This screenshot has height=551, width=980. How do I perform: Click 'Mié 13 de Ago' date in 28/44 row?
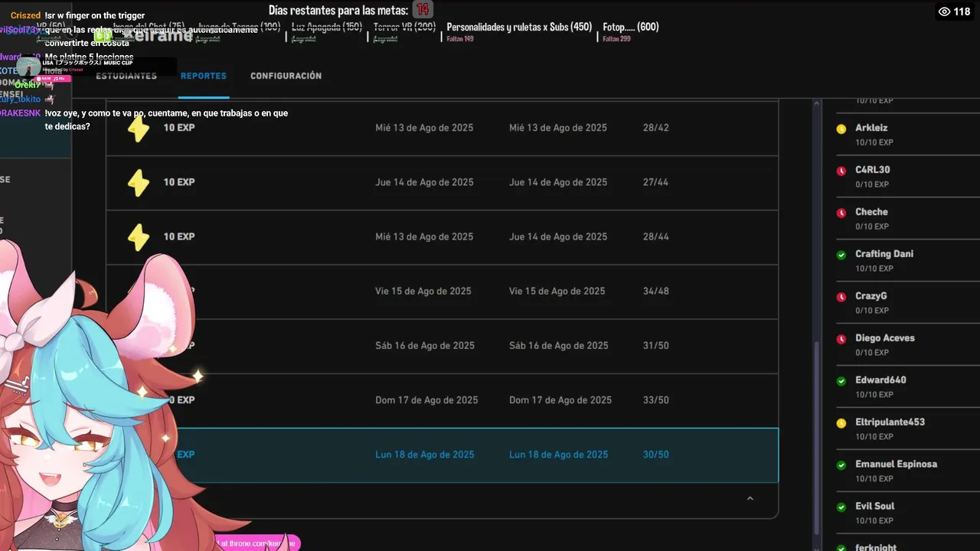point(424,236)
